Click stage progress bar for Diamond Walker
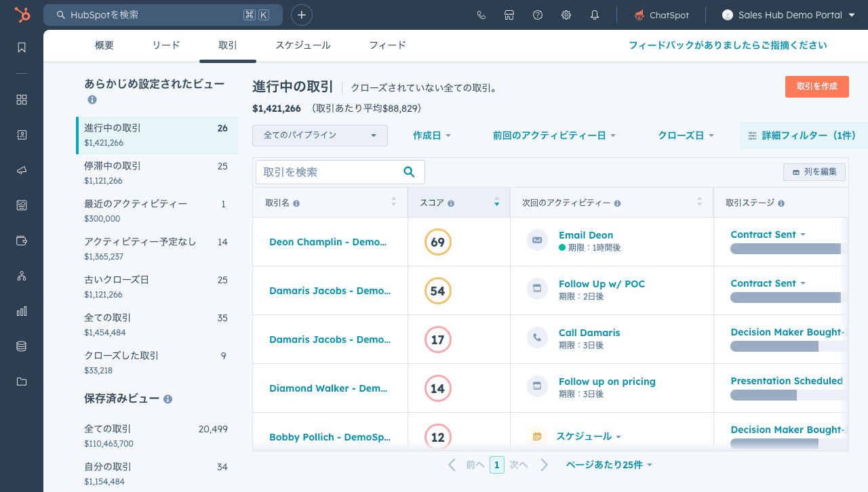The image size is (868, 492). tap(789, 395)
